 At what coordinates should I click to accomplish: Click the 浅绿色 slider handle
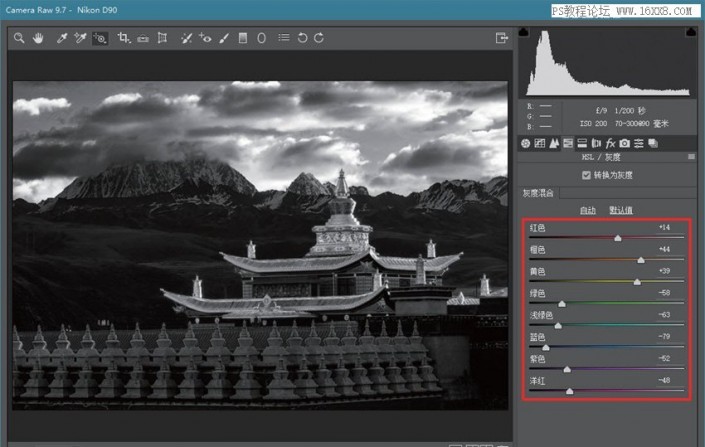point(558,326)
